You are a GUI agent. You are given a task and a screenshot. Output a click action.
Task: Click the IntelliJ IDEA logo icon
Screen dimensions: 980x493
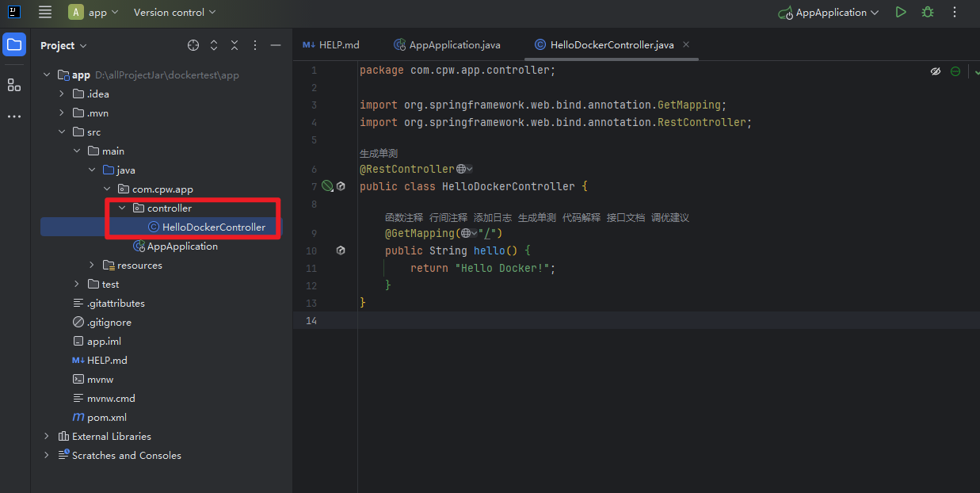(x=14, y=12)
